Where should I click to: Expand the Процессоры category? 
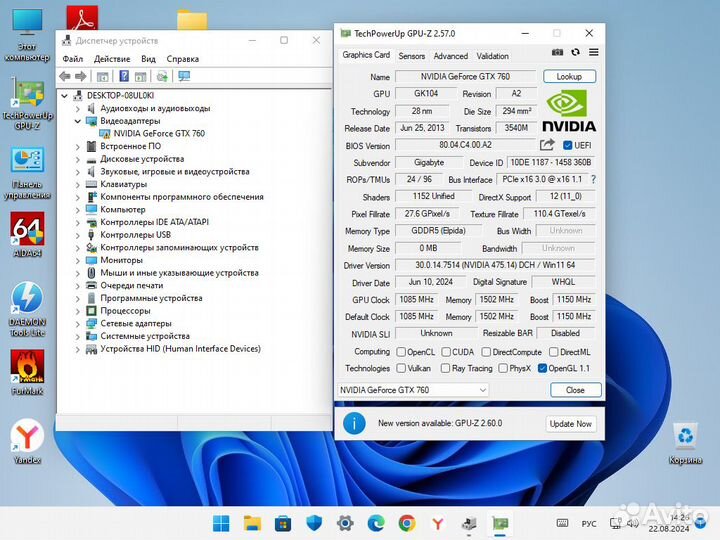[x=77, y=311]
